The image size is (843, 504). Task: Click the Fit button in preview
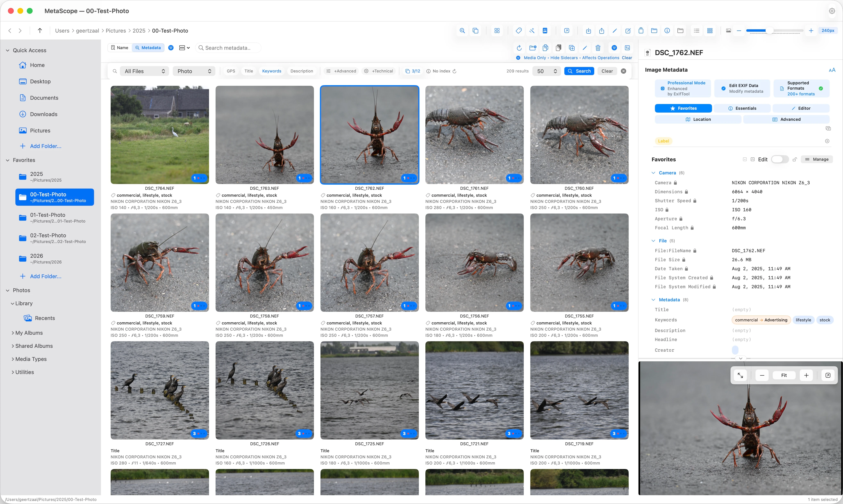click(784, 375)
